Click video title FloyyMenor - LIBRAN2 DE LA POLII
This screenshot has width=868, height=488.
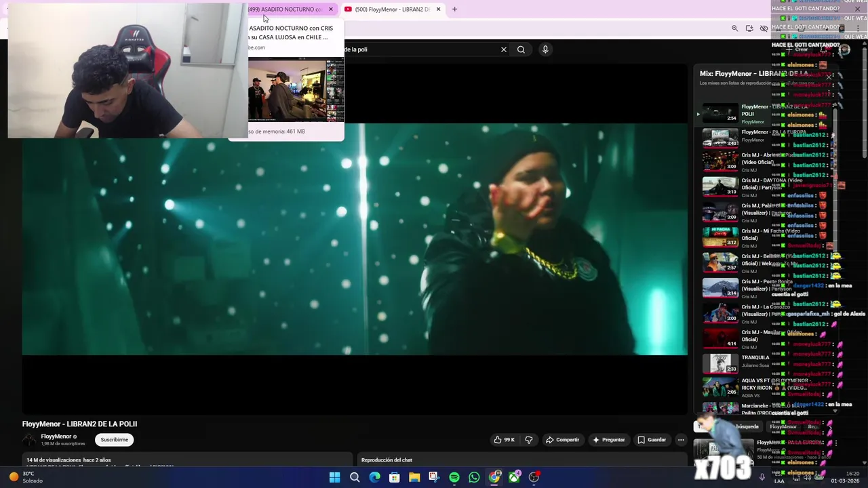(x=79, y=424)
